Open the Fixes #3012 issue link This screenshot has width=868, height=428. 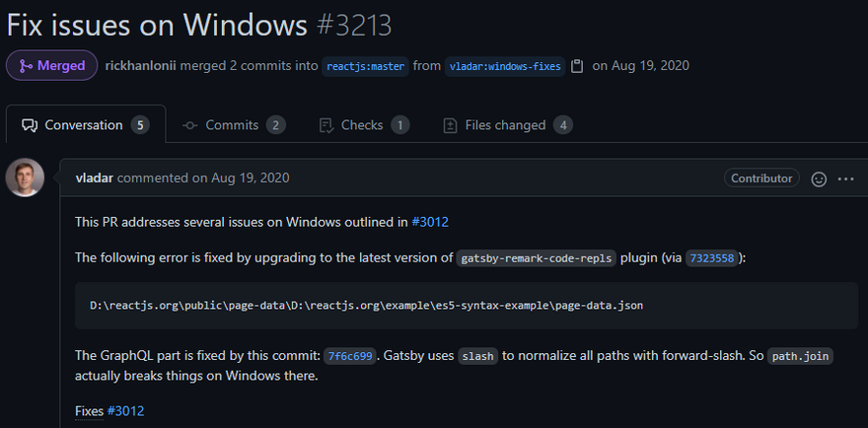click(x=125, y=411)
